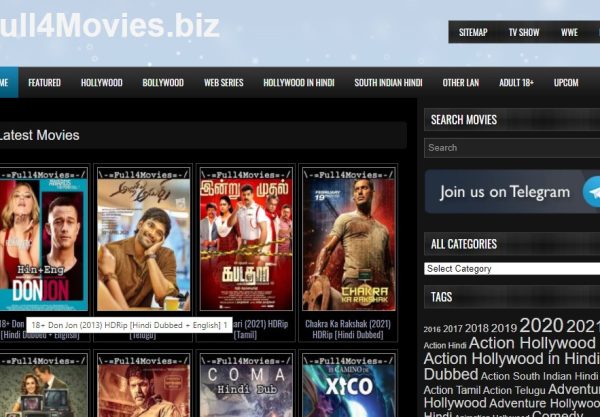The width and height of the screenshot is (600, 417).
Task: Click the Action Tamil tag
Action: pos(452,390)
